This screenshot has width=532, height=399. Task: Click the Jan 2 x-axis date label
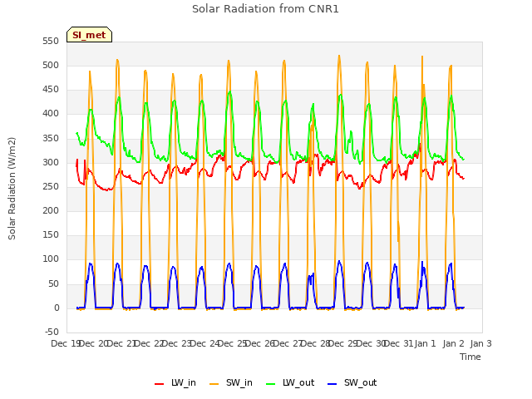coord(453,343)
